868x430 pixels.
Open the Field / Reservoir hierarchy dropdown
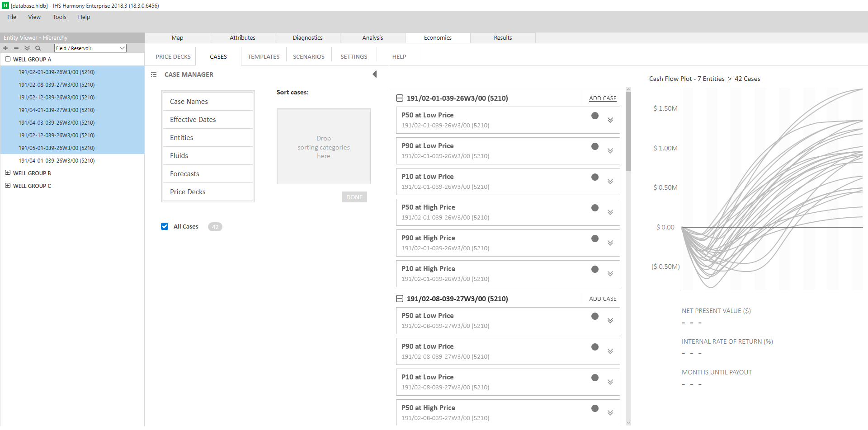(90, 48)
